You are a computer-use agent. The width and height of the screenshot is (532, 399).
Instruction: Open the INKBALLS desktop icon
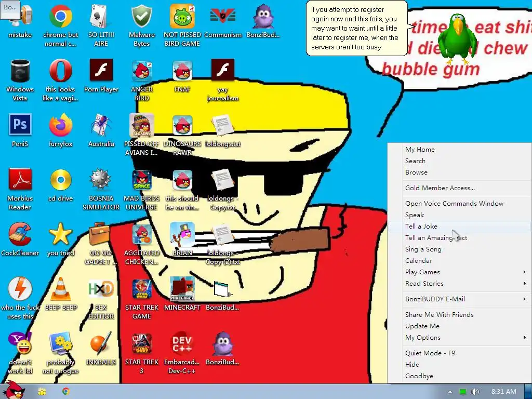point(101,343)
